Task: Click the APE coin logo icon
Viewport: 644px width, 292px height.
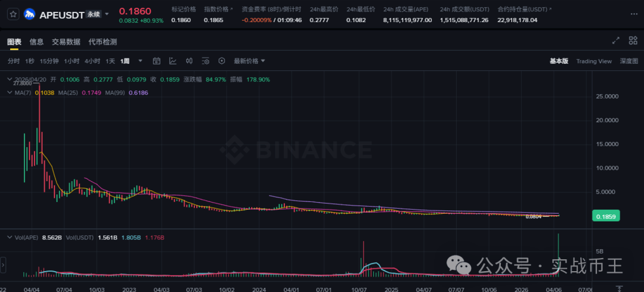Action: [29, 14]
